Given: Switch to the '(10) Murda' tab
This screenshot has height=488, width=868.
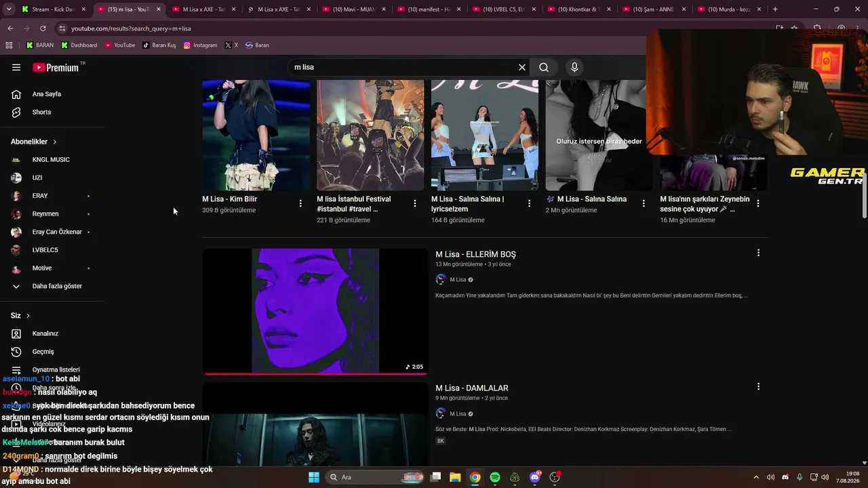Looking at the screenshot, I should pos(729,9).
